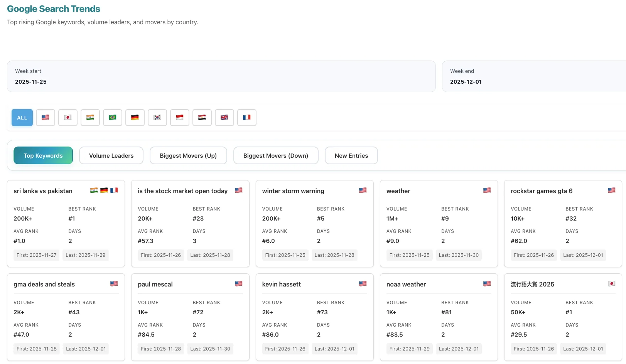Open the sri lanka vs pakistan keyword card
This screenshot has height=364, width=626.
coord(66,224)
